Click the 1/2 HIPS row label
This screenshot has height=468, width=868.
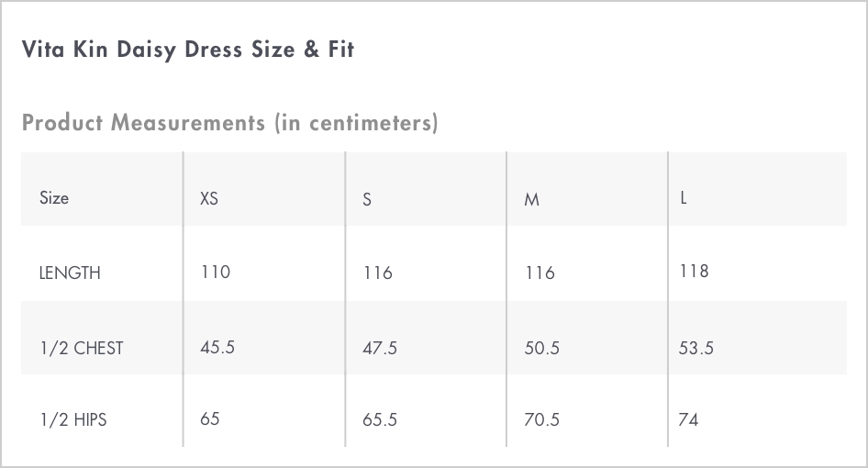point(73,419)
